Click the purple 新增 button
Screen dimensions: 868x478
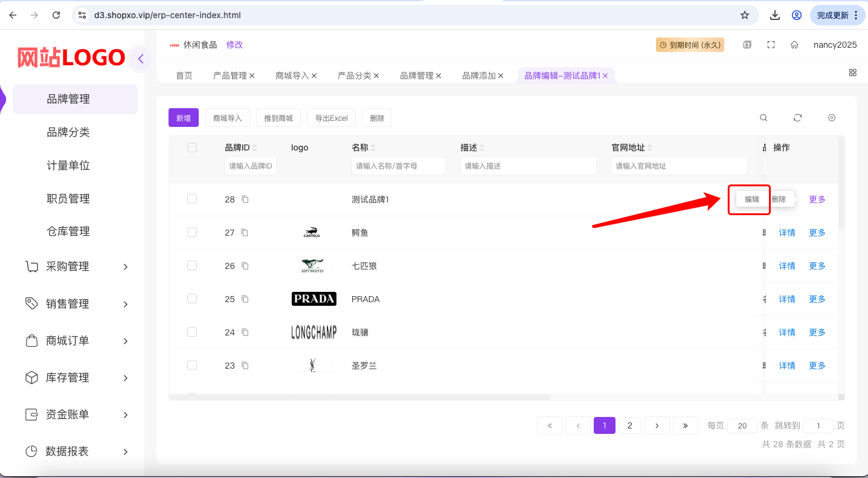click(184, 118)
